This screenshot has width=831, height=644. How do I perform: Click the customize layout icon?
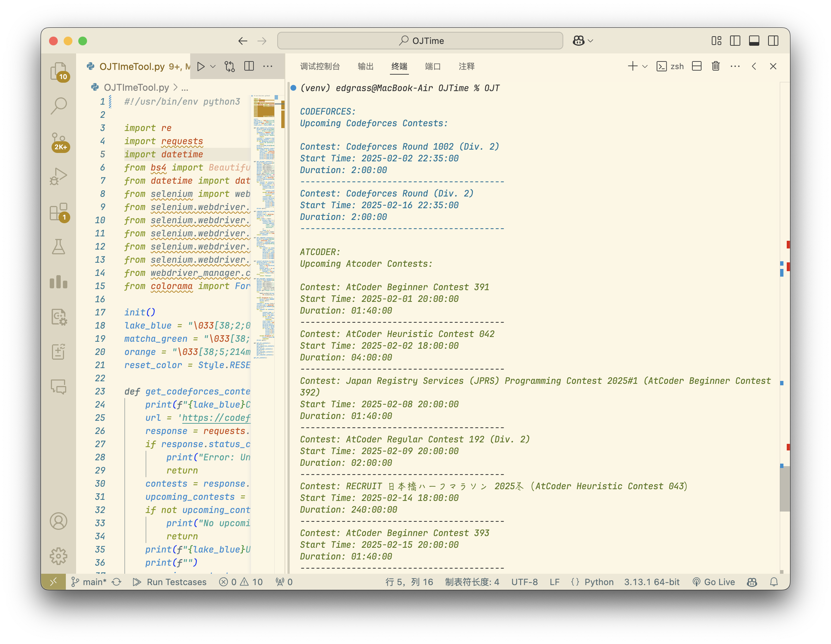click(x=717, y=41)
